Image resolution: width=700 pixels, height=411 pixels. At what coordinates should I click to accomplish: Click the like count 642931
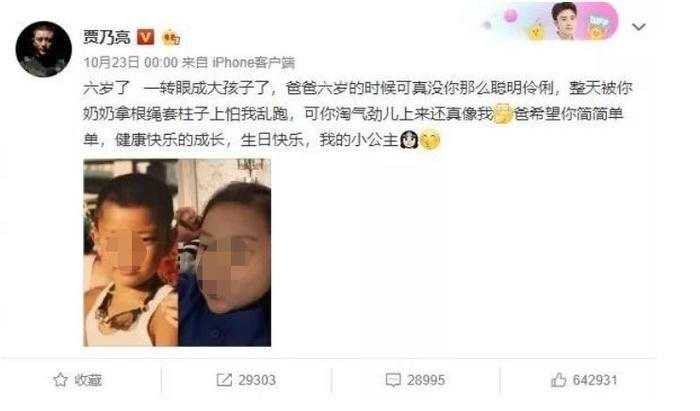(x=595, y=380)
